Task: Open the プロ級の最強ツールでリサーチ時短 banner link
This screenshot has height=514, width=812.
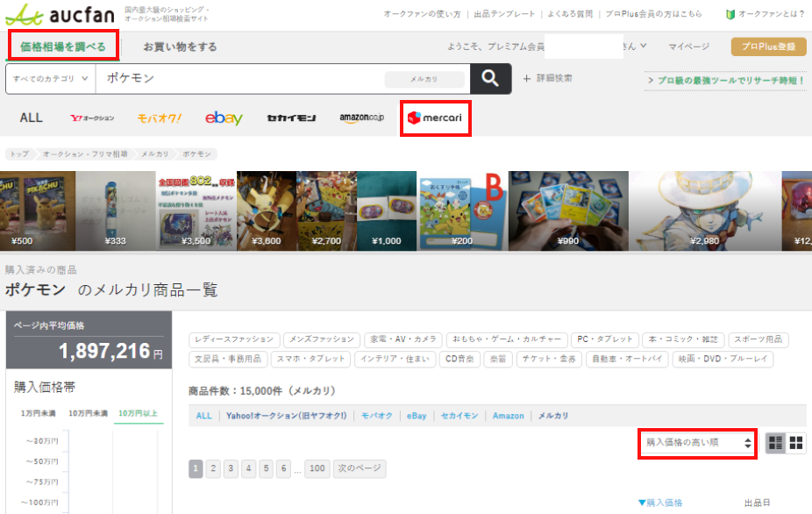Action: coord(725,81)
